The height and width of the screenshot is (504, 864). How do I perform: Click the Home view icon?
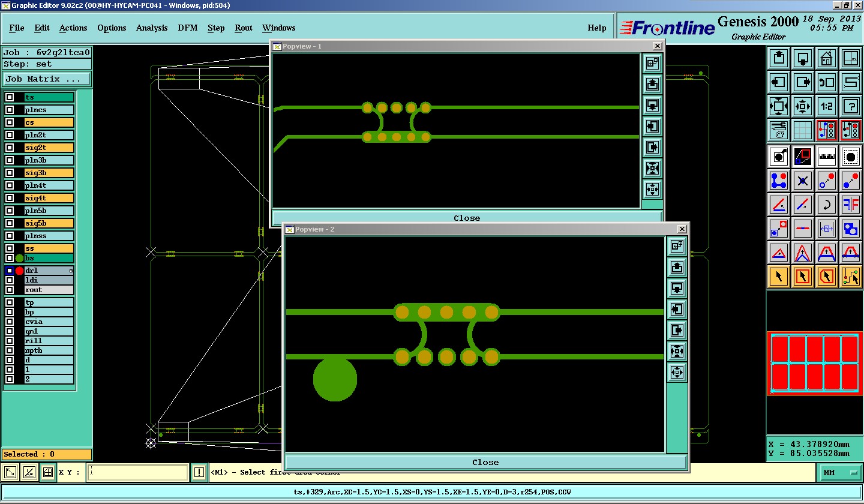click(x=826, y=58)
